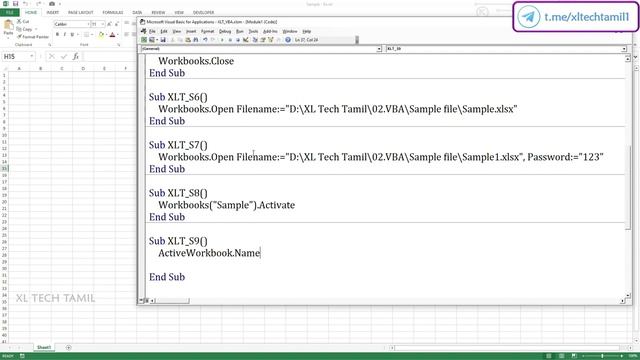Switch to Page Break Preview in status bar
The image size is (640, 360).
tap(574, 356)
